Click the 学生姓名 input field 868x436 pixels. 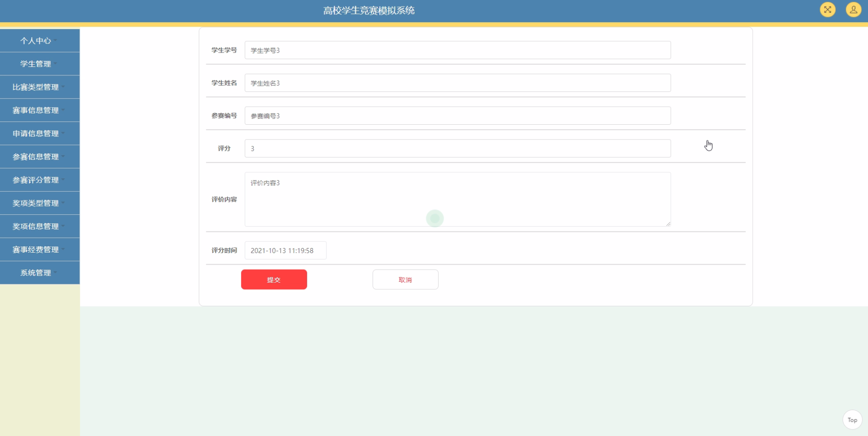(x=458, y=83)
